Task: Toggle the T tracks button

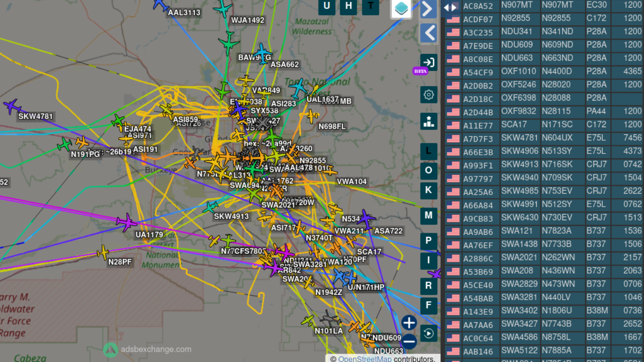Action: click(371, 6)
